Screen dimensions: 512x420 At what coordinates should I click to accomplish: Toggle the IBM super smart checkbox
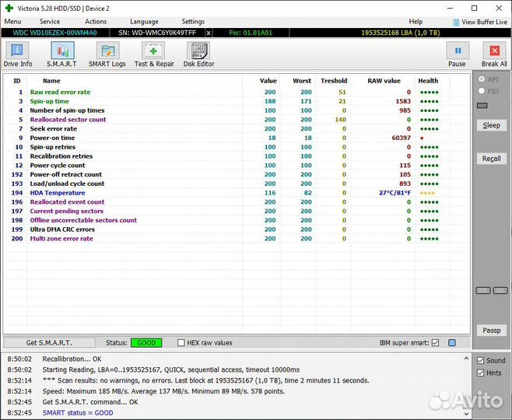435,343
